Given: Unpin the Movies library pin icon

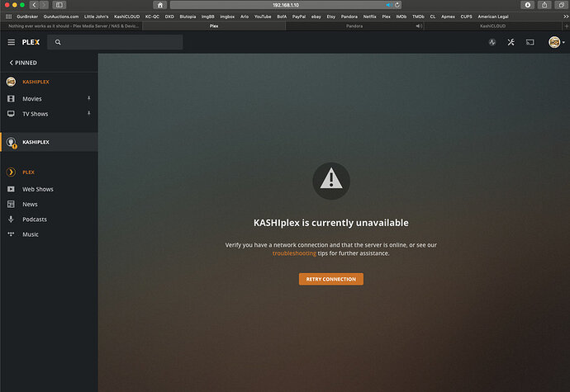Looking at the screenshot, I should point(88,98).
